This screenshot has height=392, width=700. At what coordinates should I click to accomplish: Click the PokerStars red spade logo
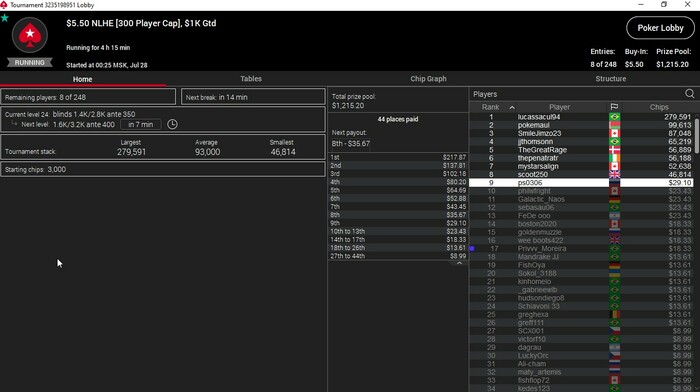(29, 35)
